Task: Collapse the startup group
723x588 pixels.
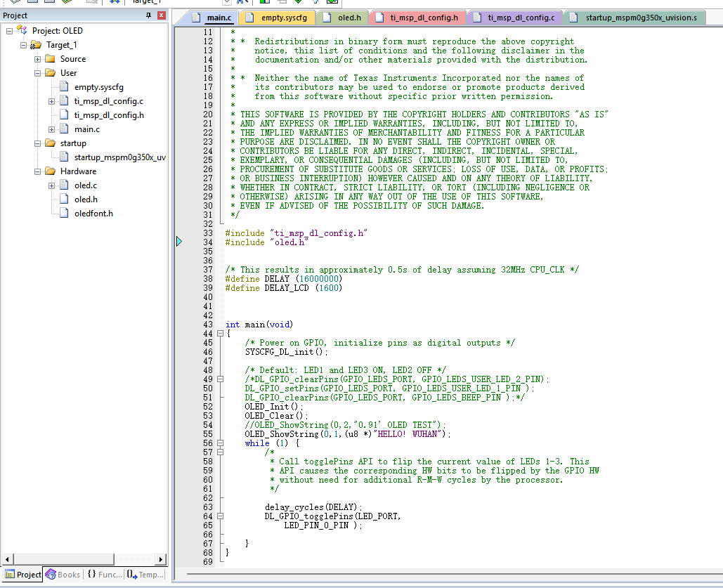Action: (x=37, y=143)
